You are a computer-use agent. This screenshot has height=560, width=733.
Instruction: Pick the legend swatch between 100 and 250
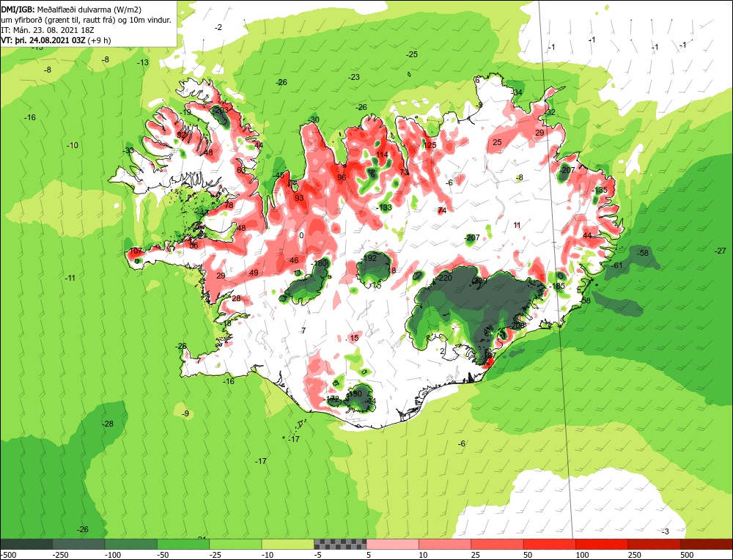(x=602, y=544)
